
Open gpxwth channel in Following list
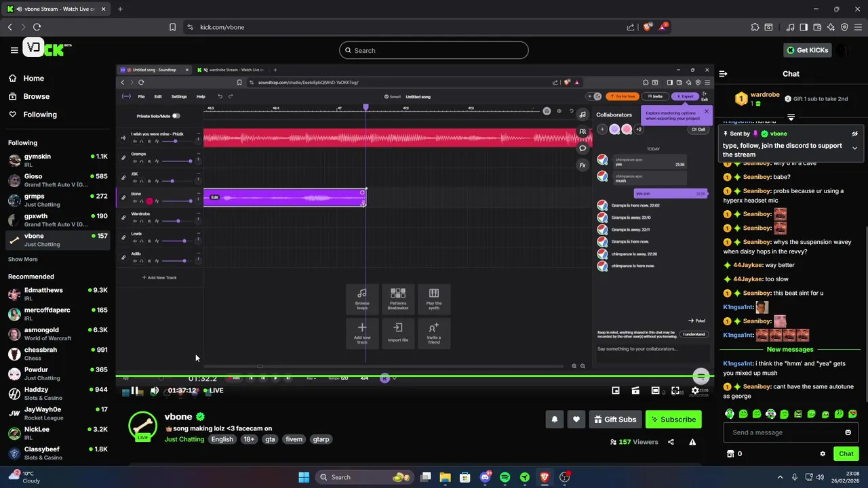[58, 220]
